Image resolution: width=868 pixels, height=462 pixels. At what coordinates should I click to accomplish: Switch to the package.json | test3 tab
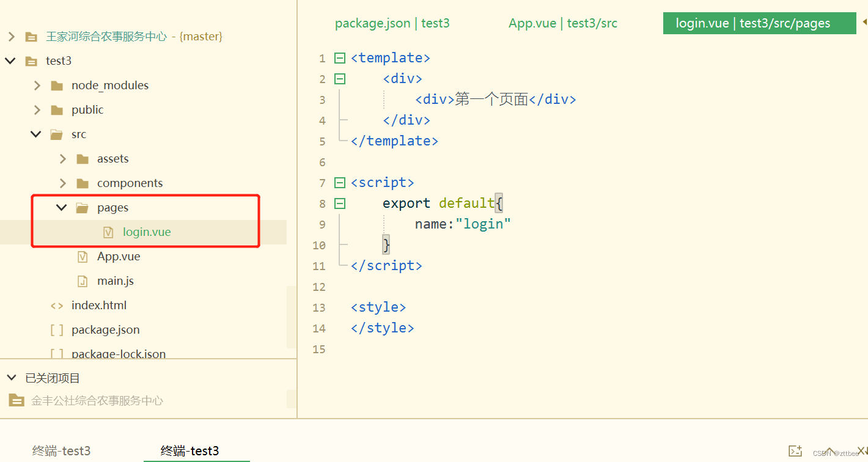[392, 23]
